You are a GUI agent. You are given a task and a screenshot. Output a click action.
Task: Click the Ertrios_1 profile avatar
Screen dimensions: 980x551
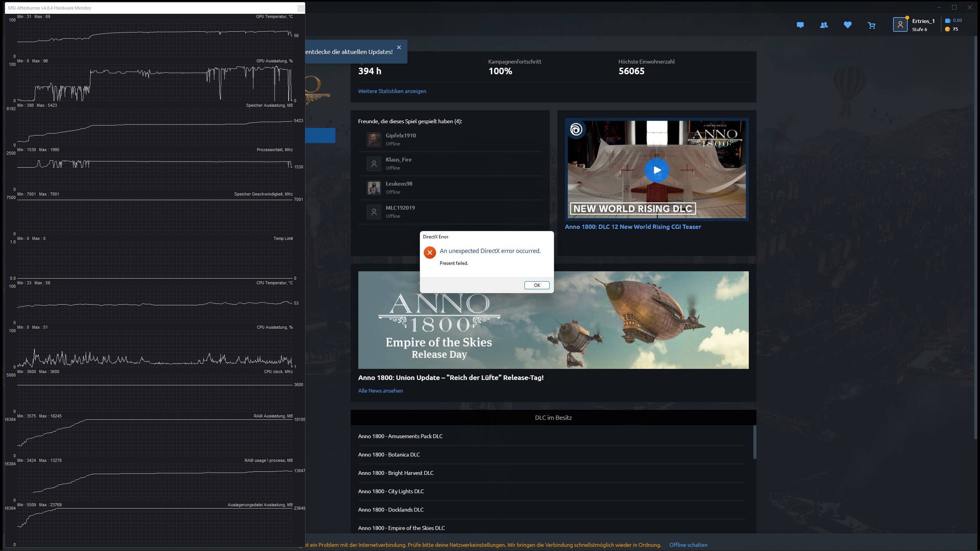tap(900, 25)
